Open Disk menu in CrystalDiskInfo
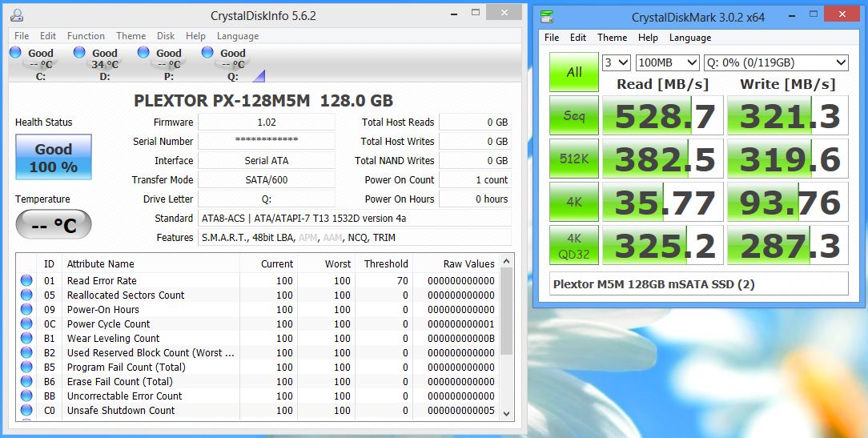 coord(166,36)
